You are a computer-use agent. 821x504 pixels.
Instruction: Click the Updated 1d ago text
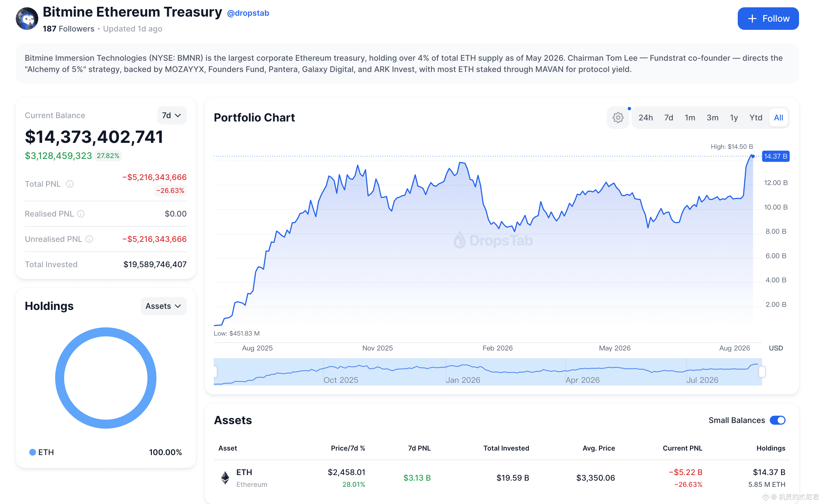point(133,29)
